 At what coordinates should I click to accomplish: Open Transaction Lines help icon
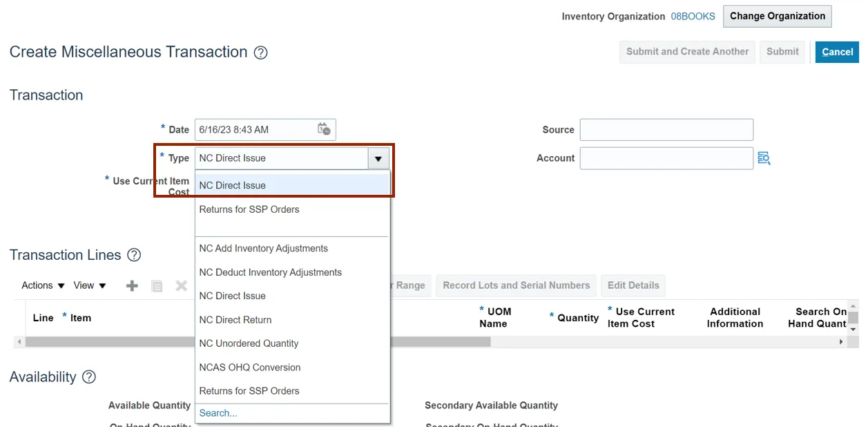tap(134, 255)
